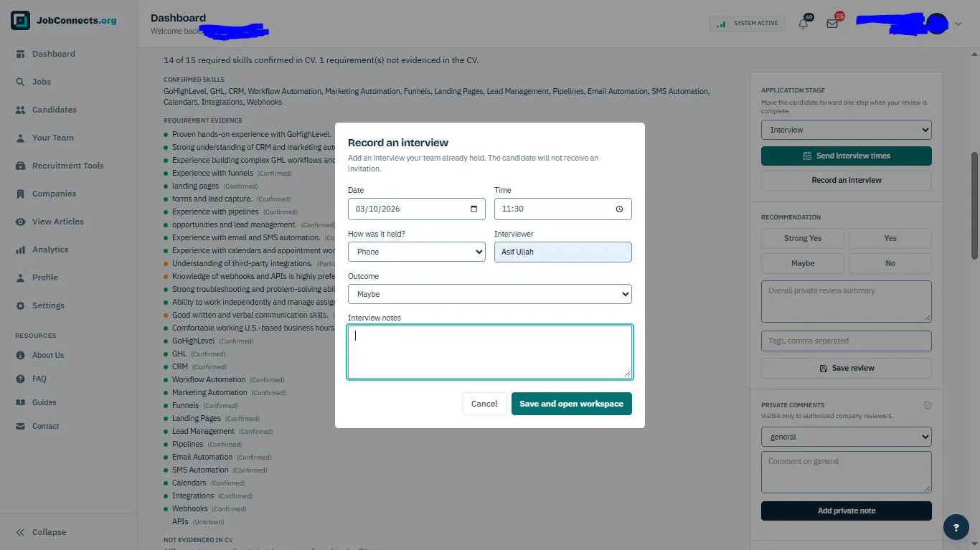980x550 pixels.
Task: Click the Send interview times button
Action: [x=847, y=156]
